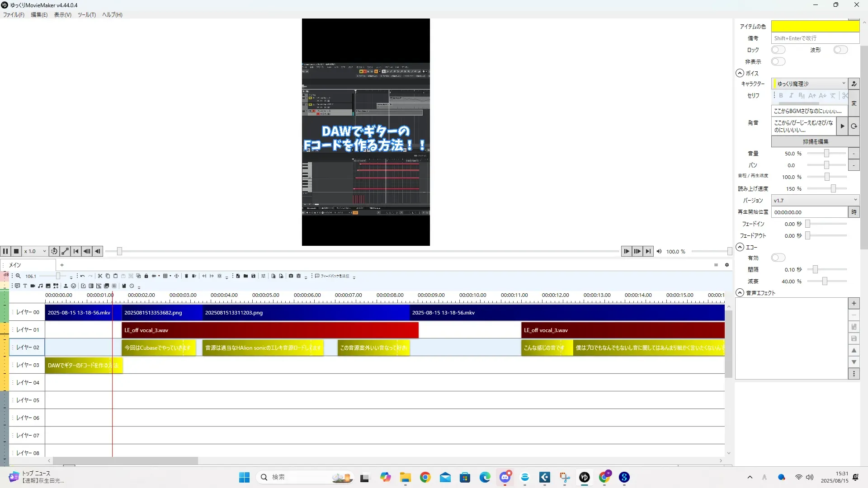Image resolution: width=868 pixels, height=488 pixels.
Task: Add a text item with the T icon
Action: tap(25, 286)
